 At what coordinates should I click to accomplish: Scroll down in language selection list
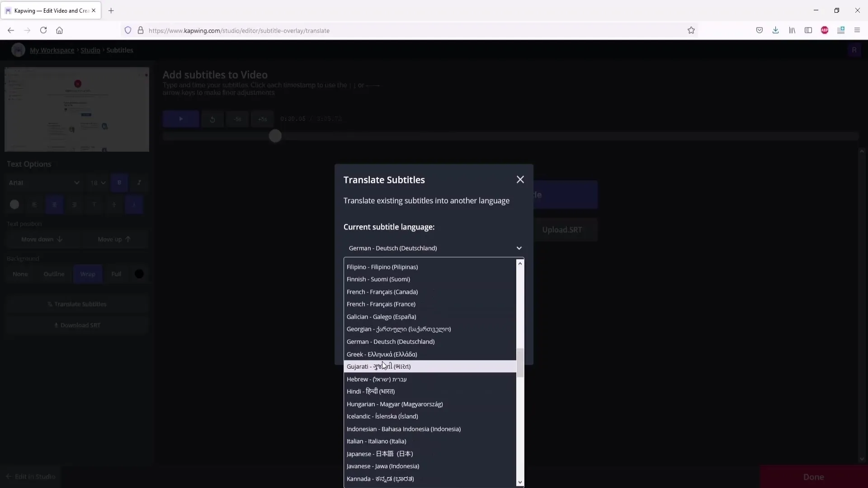point(519,481)
